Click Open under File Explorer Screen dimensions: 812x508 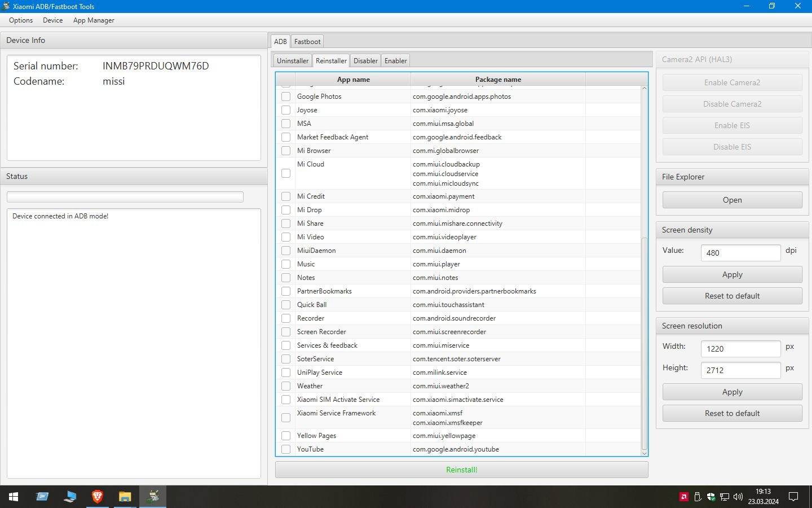[x=732, y=200]
